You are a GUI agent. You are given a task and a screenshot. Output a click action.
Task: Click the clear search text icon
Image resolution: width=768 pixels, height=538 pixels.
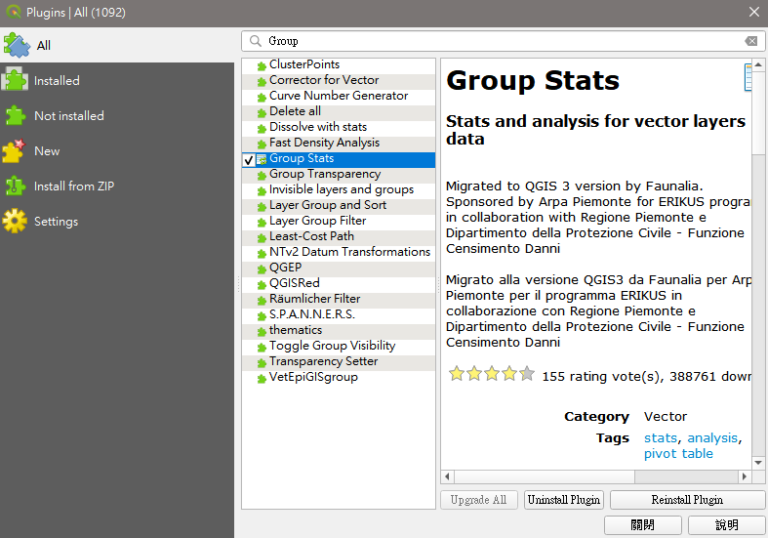click(x=751, y=41)
